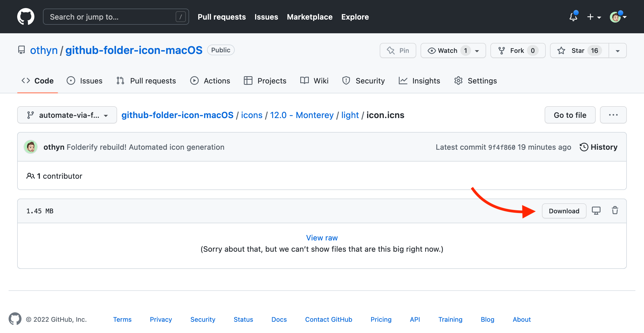The height and width of the screenshot is (333, 644).
Task: Open the View raw link
Action: tap(322, 238)
